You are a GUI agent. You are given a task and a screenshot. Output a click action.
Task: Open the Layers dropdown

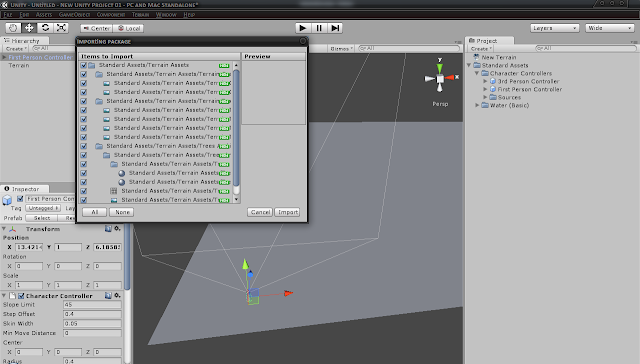click(555, 28)
